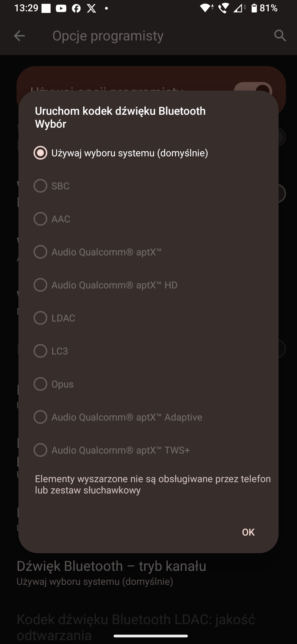Tap the home gesture bar

click(x=151, y=636)
